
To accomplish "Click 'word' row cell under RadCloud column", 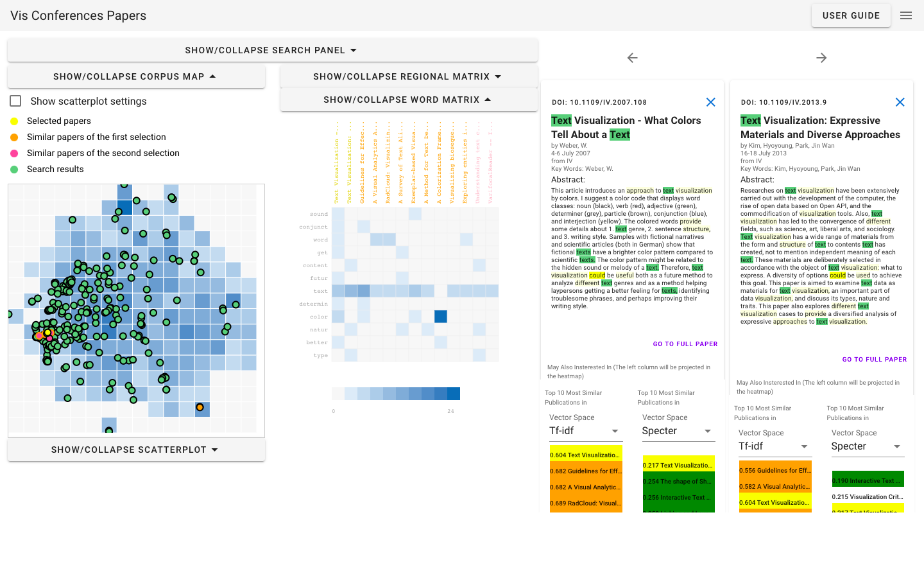I will 389,240.
